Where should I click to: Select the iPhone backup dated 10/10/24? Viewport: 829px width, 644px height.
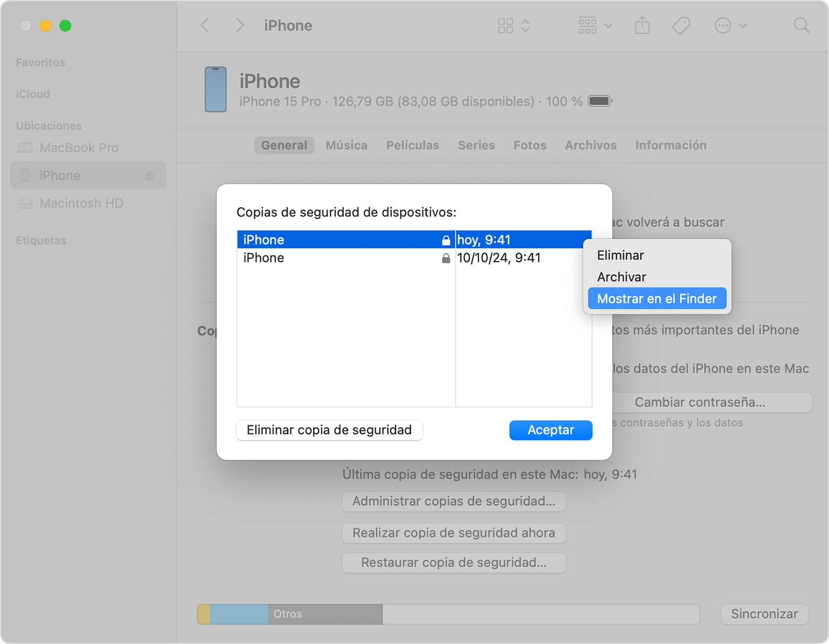point(414,258)
